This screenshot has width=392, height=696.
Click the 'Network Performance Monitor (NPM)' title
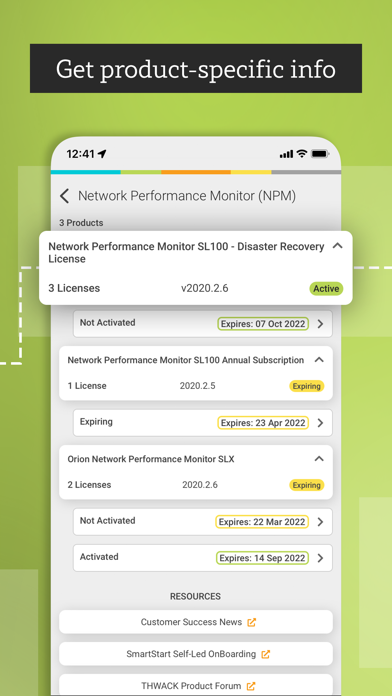pyautogui.click(x=187, y=196)
